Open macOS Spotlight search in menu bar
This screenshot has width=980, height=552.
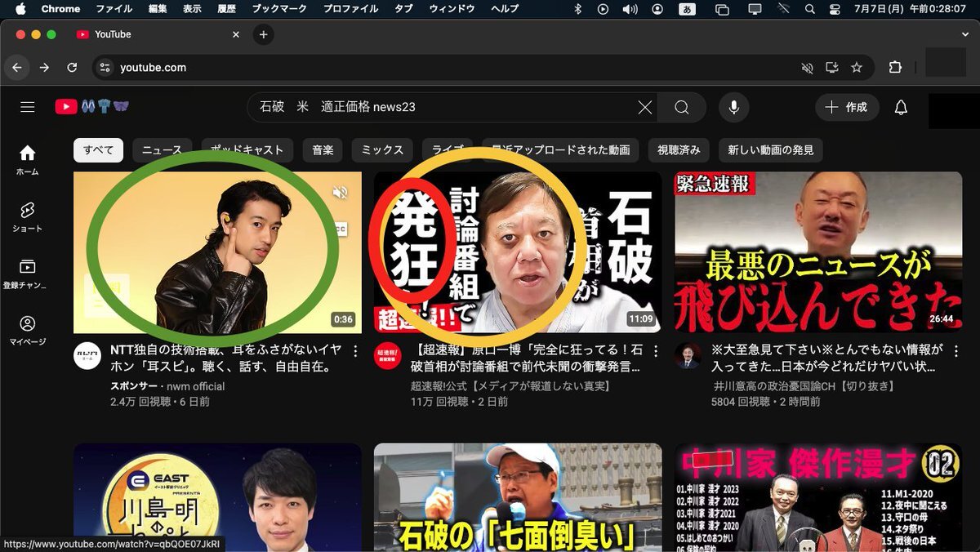pyautogui.click(x=809, y=9)
